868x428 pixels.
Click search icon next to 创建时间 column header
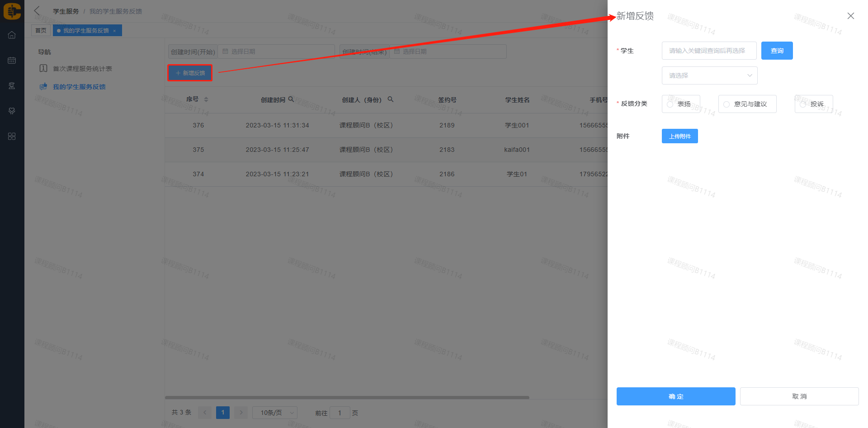291,99
